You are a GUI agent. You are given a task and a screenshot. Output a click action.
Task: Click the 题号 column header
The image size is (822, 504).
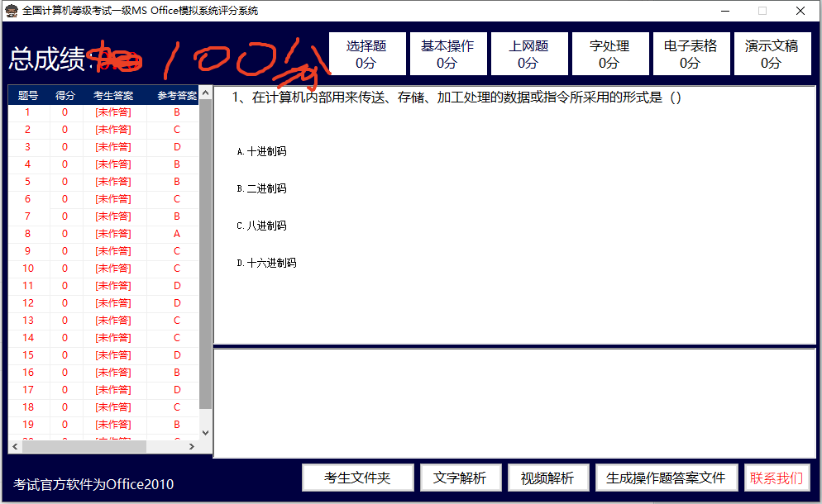[x=28, y=95]
